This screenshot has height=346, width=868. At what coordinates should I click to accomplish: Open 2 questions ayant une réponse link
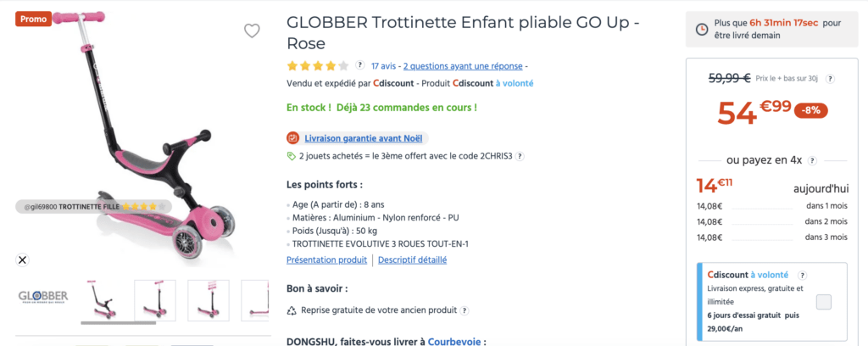point(463,66)
